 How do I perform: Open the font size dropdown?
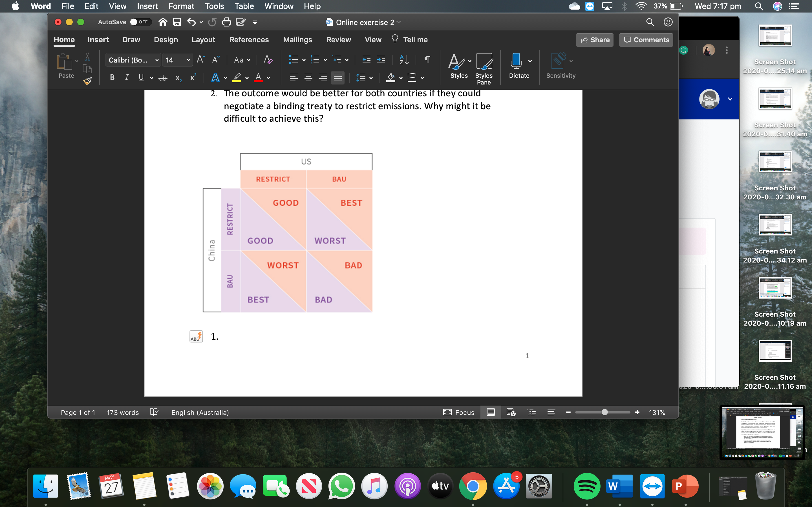pyautogui.click(x=188, y=60)
